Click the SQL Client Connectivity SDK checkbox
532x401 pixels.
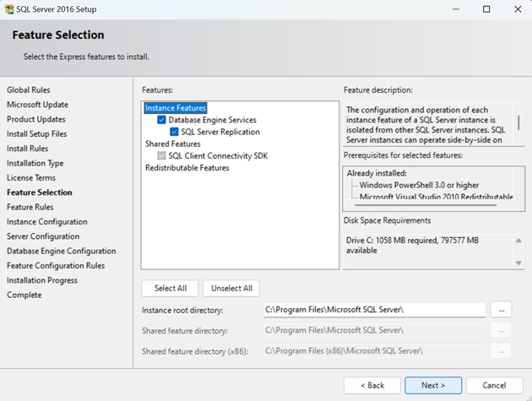coord(161,155)
